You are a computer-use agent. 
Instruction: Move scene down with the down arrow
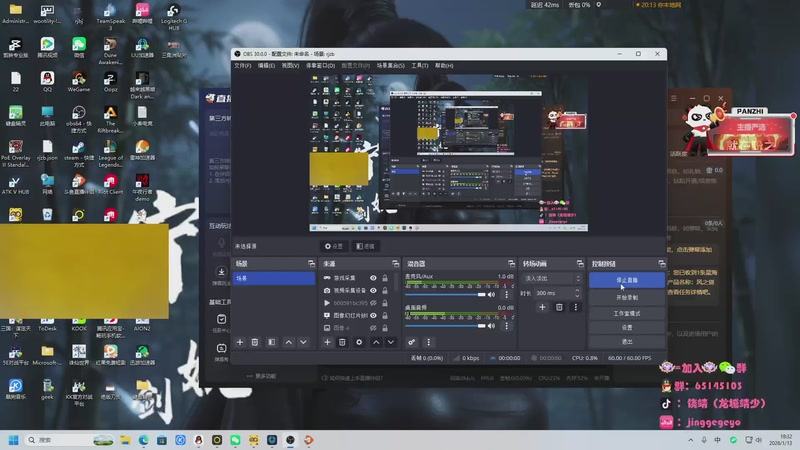pos(303,342)
